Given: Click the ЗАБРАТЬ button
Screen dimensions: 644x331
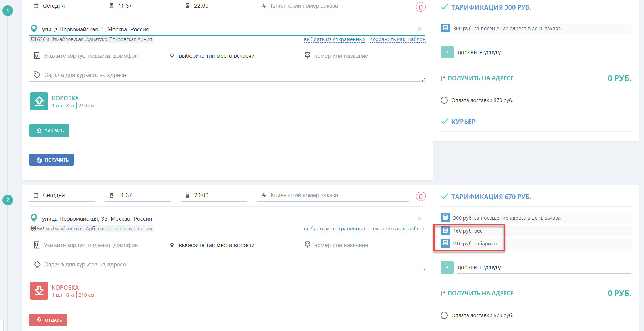Looking at the screenshot, I should (49, 131).
